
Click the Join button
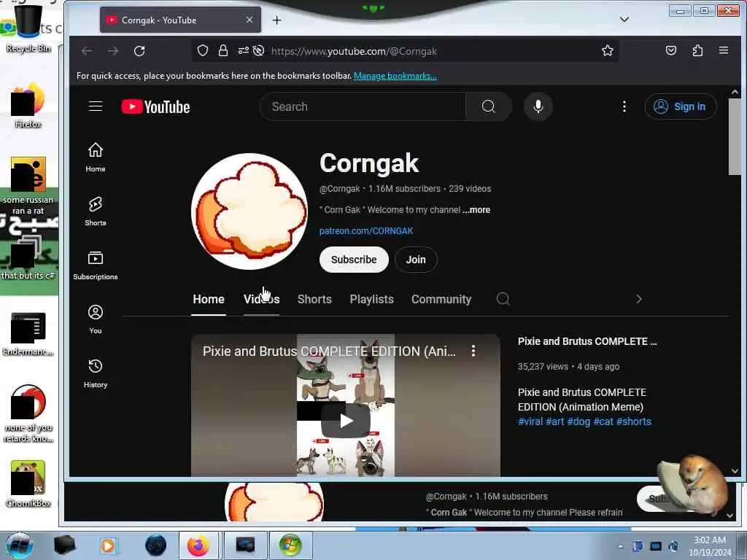coord(416,260)
